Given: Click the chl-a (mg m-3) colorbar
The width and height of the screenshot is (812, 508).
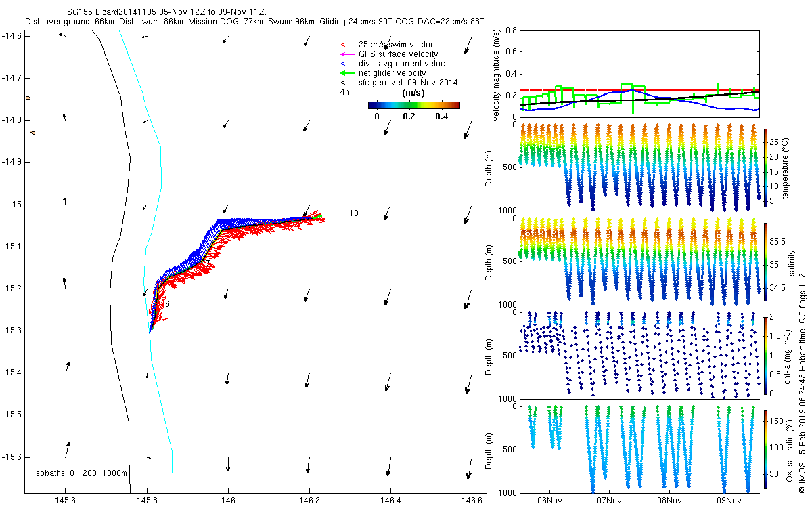Looking at the screenshot, I should [766, 356].
